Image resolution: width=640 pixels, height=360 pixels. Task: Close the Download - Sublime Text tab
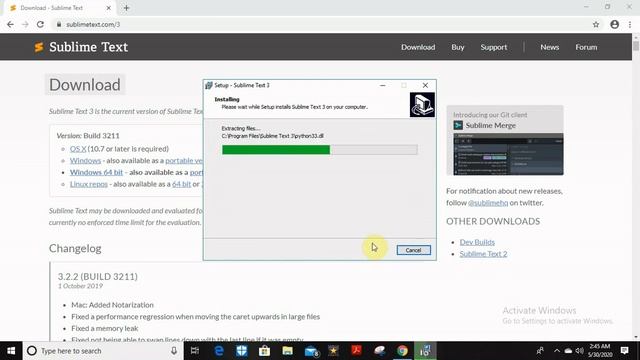click(x=109, y=8)
